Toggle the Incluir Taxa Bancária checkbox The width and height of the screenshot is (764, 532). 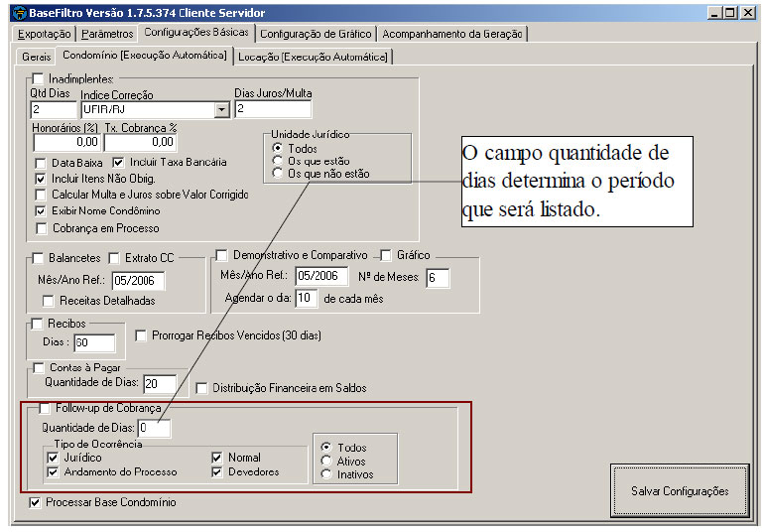pos(119,162)
